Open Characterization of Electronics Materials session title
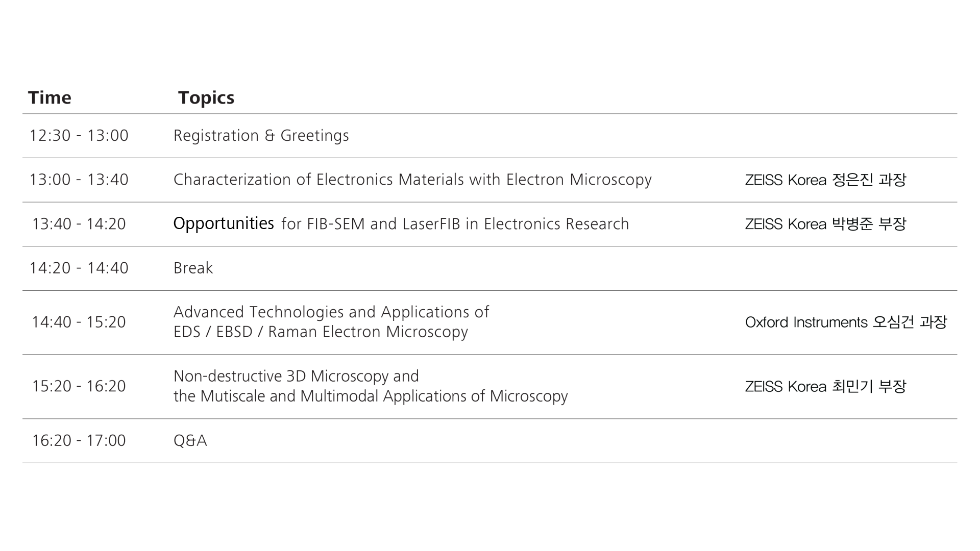The width and height of the screenshot is (980, 551). 412,180
